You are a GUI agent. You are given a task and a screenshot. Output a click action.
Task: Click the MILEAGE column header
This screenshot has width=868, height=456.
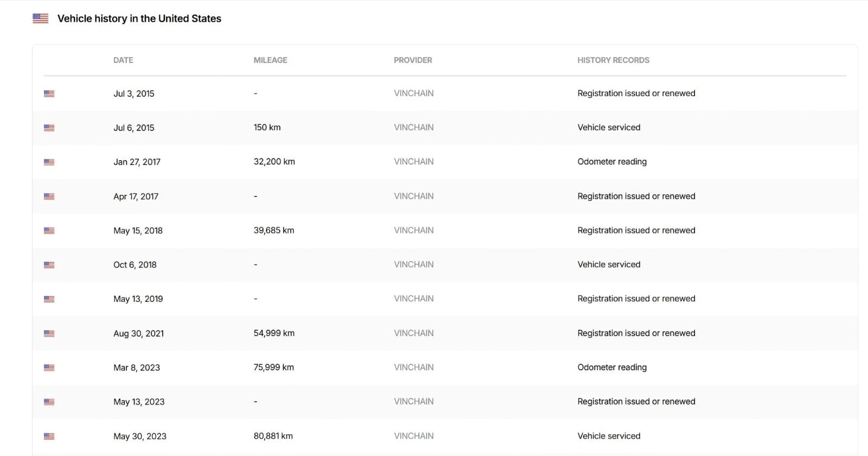[270, 60]
